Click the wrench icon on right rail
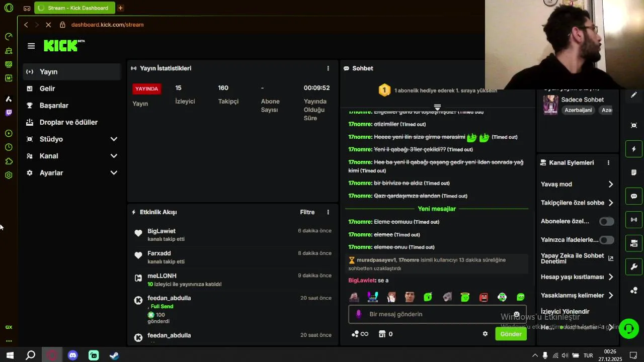The width and height of the screenshot is (644, 362). click(634, 267)
